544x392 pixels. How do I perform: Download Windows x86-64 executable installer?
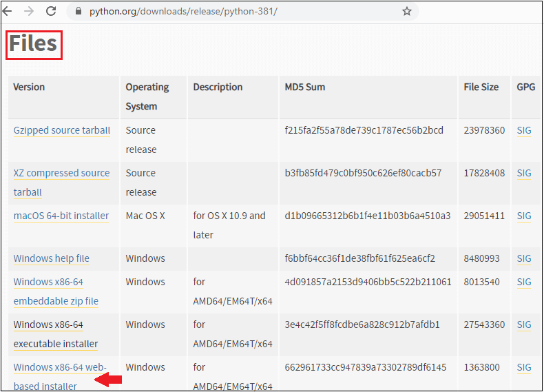(x=56, y=334)
